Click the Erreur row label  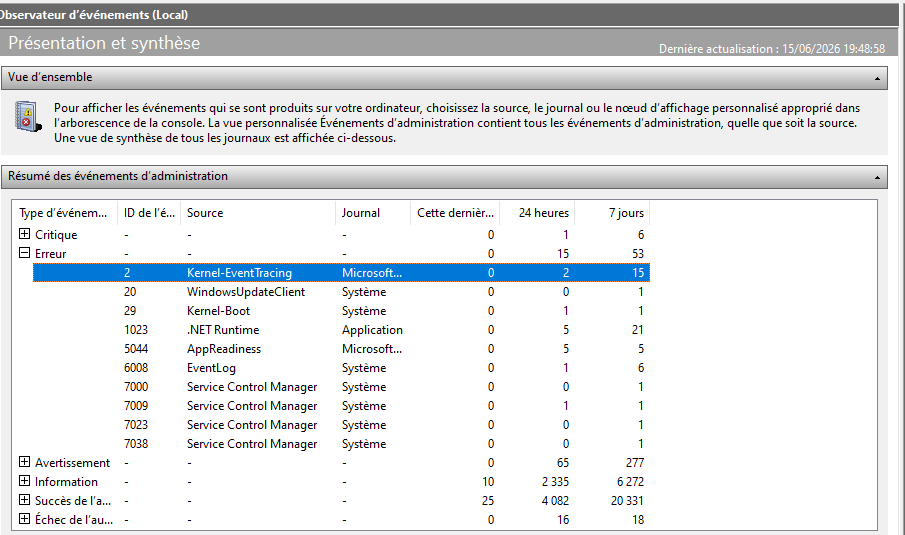[x=51, y=254]
